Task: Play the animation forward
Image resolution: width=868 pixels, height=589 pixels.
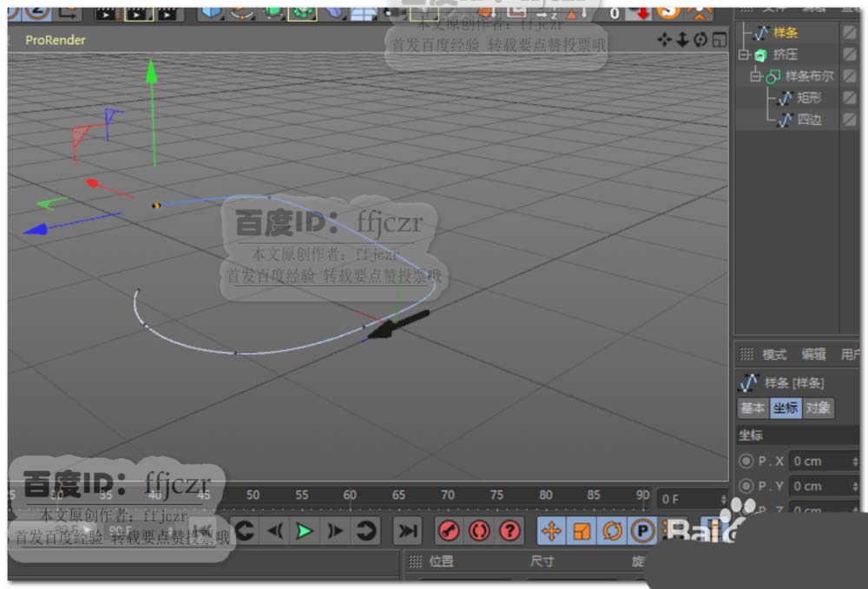Action: click(x=304, y=531)
